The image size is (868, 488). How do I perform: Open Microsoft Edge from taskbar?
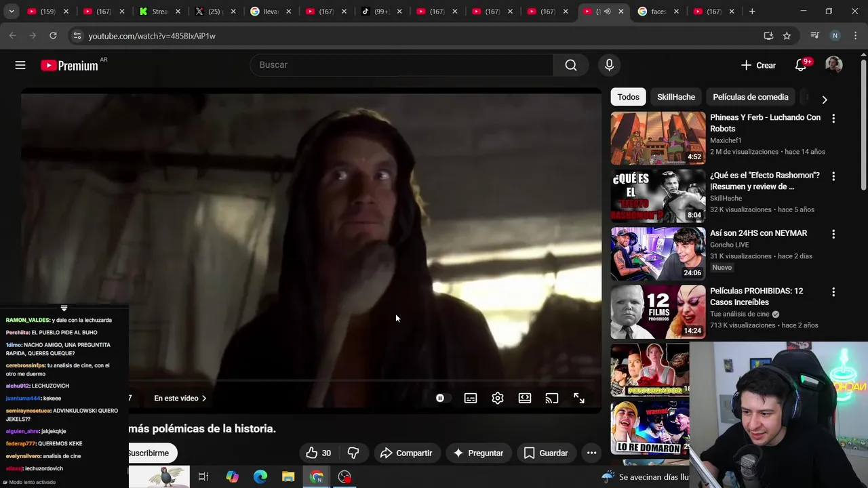(260, 476)
